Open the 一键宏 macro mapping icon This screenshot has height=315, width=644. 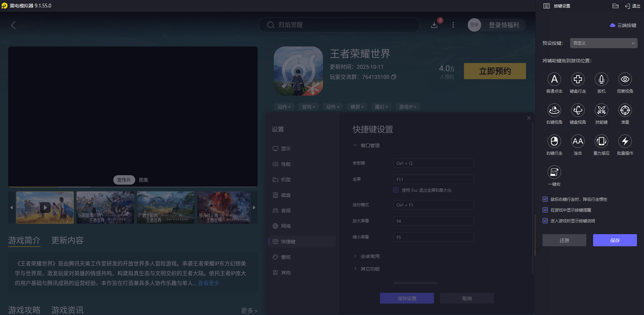tap(554, 172)
